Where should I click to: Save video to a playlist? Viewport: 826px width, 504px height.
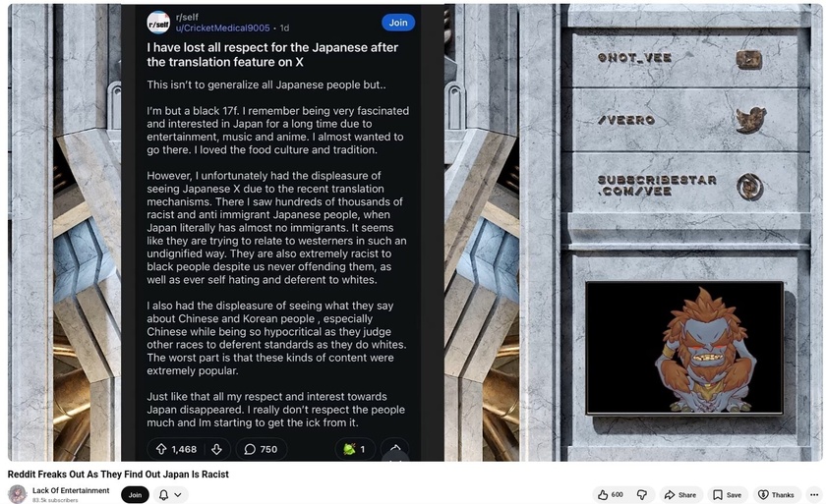pos(727,494)
